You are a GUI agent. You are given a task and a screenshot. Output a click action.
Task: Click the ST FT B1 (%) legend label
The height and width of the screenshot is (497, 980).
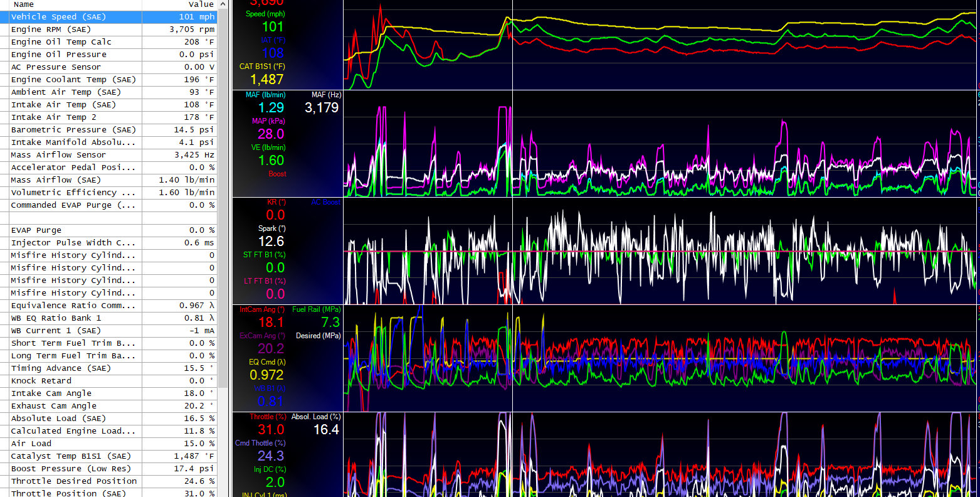(264, 255)
